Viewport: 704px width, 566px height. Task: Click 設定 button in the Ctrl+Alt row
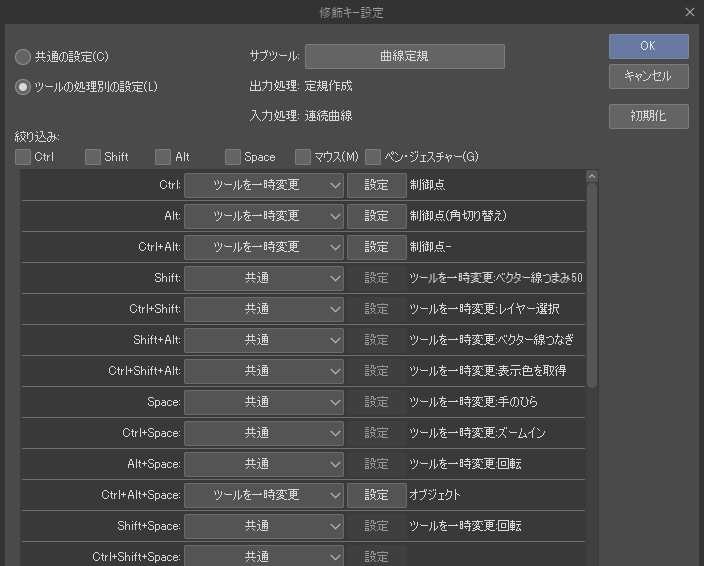click(x=377, y=247)
